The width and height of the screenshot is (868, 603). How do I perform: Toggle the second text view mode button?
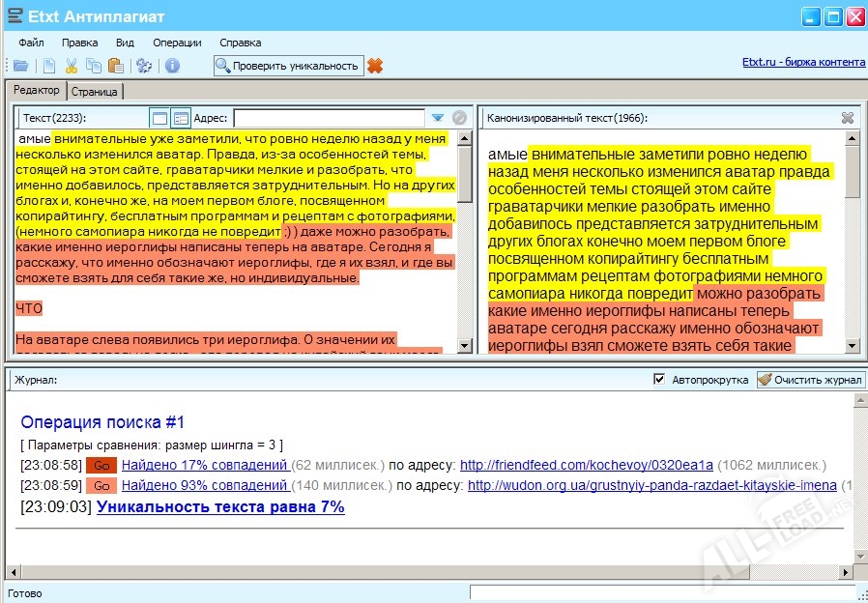181,118
